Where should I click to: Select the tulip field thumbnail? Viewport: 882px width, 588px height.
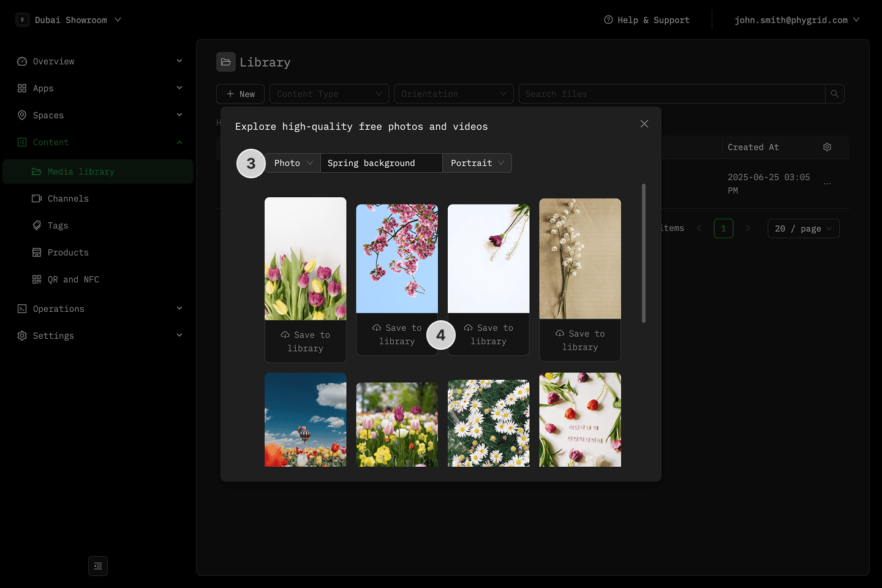(397, 424)
